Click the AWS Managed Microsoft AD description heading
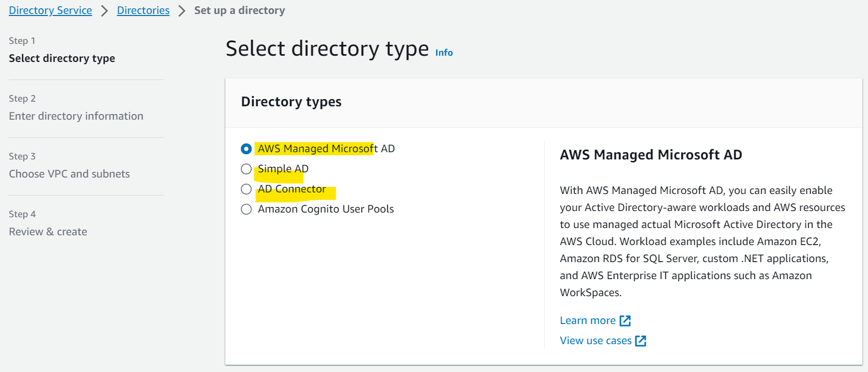This screenshot has width=868, height=372. (651, 155)
